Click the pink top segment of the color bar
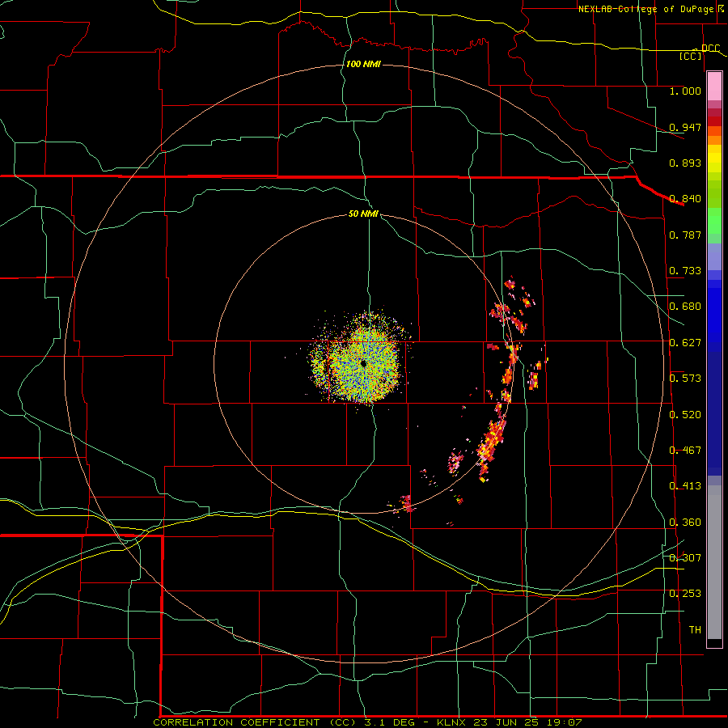 point(714,87)
